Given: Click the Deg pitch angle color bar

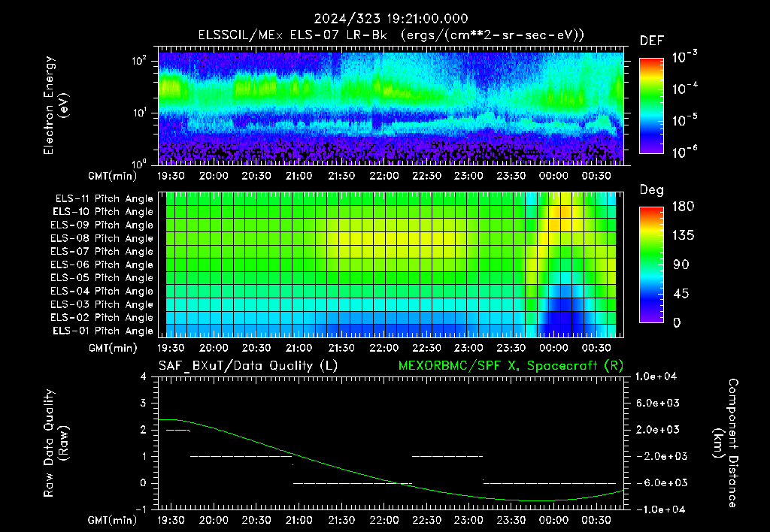Looking at the screenshot, I should 651,264.
